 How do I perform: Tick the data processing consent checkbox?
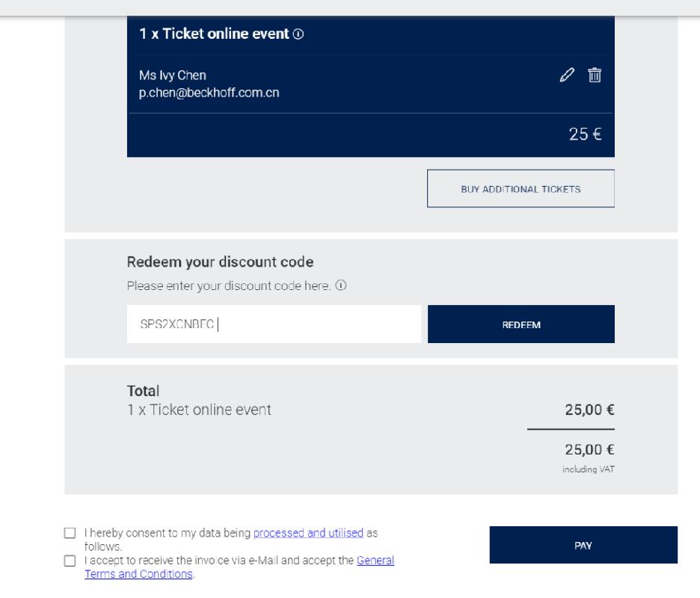click(x=70, y=534)
